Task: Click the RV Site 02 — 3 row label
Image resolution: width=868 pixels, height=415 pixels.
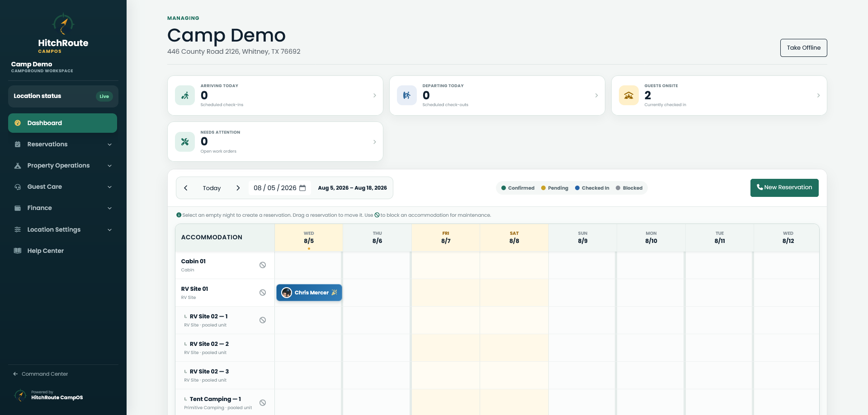Action: [x=209, y=372]
